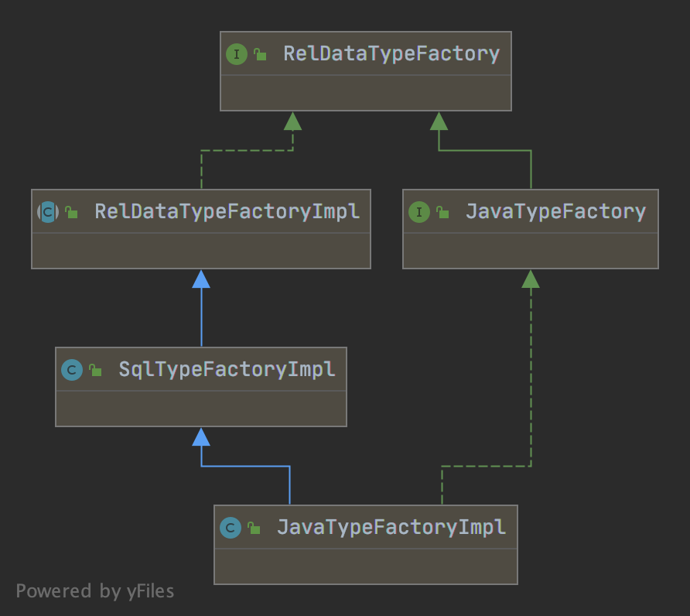Select the RelDataTypeFactoryImpl class label
This screenshot has width=690, height=616.
pos(227,211)
